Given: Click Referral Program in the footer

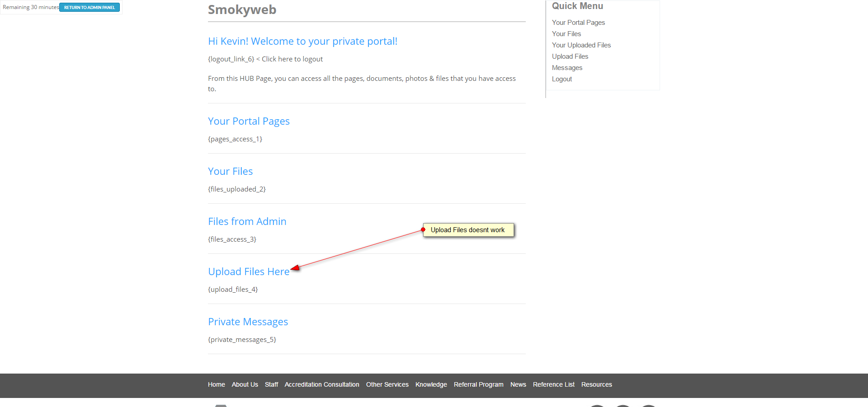Looking at the screenshot, I should point(478,384).
